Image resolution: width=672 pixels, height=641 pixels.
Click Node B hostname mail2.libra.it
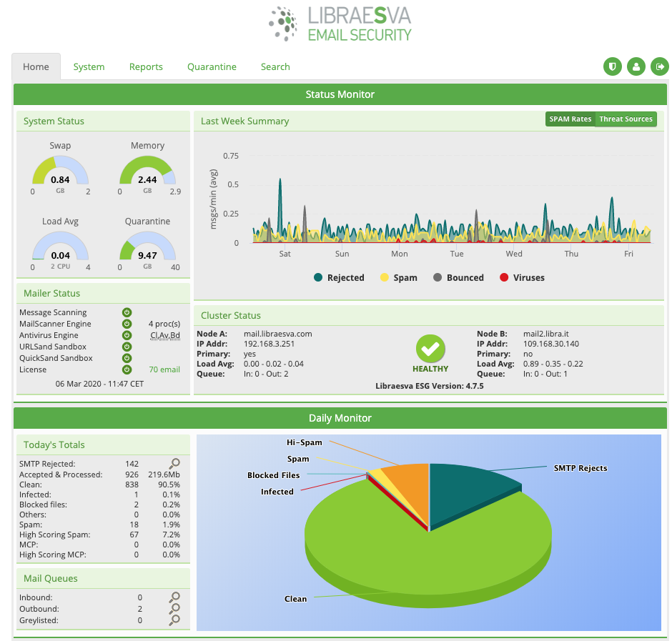(546, 334)
